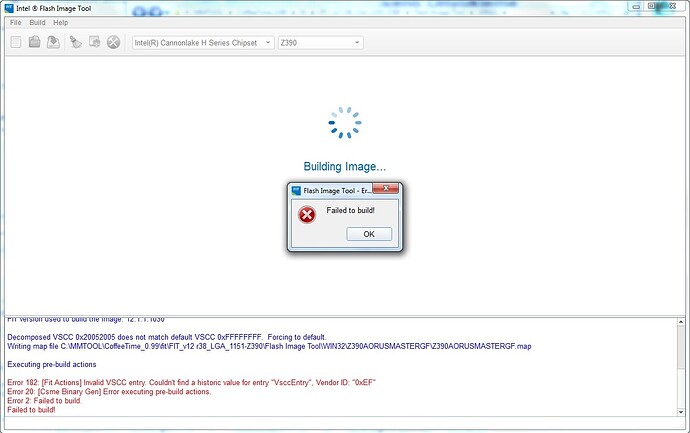Click the "Error 182" invalid VSCC entry line
Viewport: 690px width, 433px height.
pos(191,382)
